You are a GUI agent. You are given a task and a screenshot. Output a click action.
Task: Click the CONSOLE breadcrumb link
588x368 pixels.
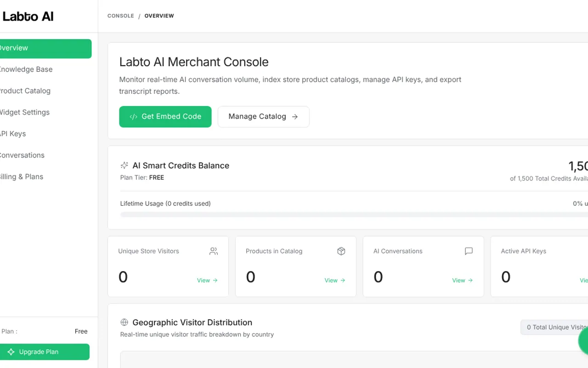tap(121, 16)
